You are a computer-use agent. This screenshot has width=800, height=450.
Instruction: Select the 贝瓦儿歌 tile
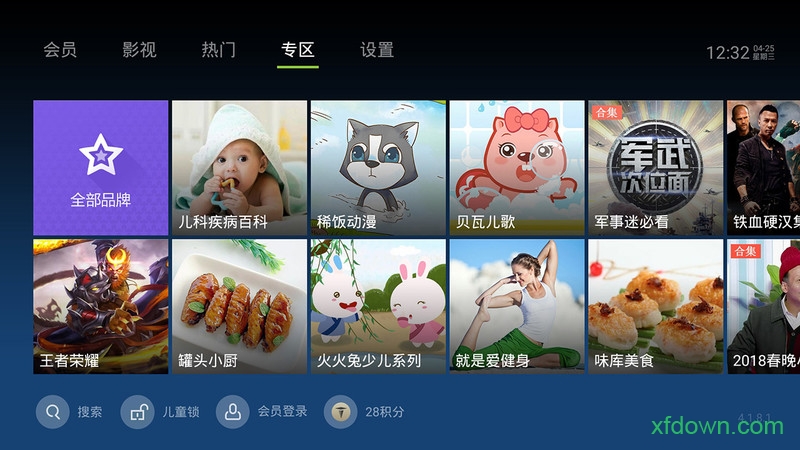pyautogui.click(x=517, y=168)
